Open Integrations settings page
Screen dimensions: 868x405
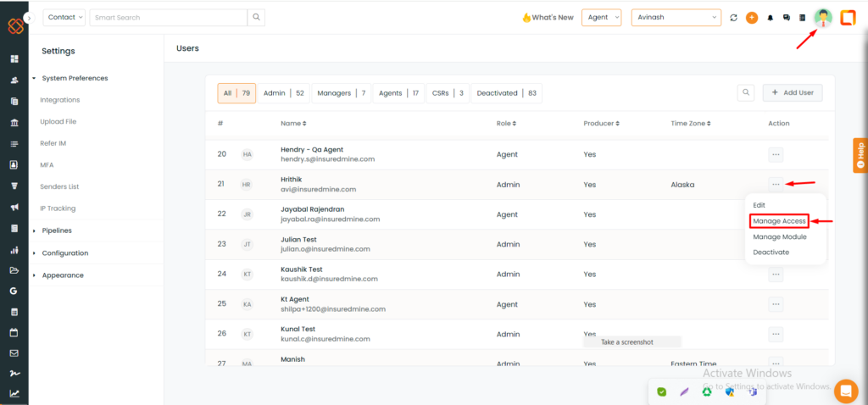(x=60, y=100)
